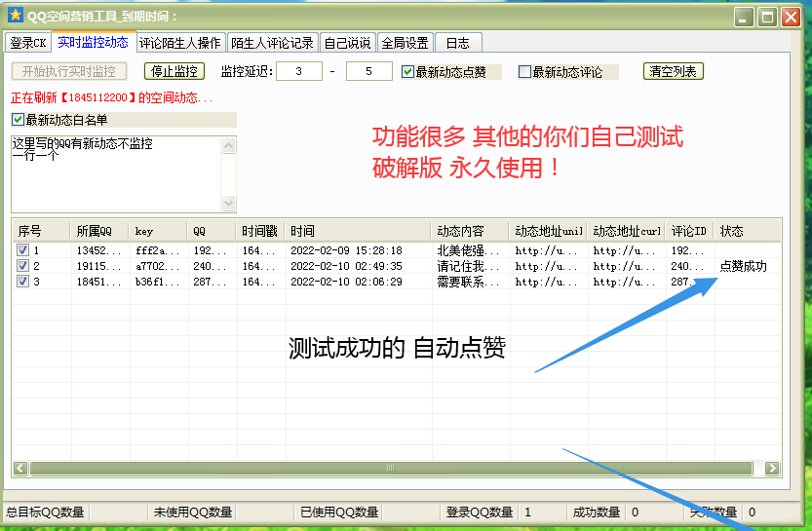Click the whitelist box scroll up arrow
Image resolution: width=812 pixels, height=531 pixels.
pyautogui.click(x=228, y=146)
